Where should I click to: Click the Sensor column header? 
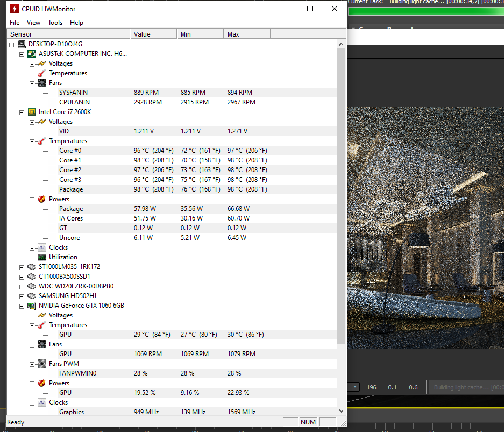[68, 34]
